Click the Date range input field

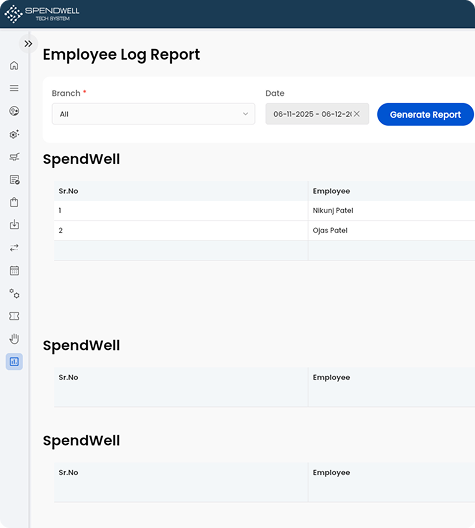[x=317, y=114]
